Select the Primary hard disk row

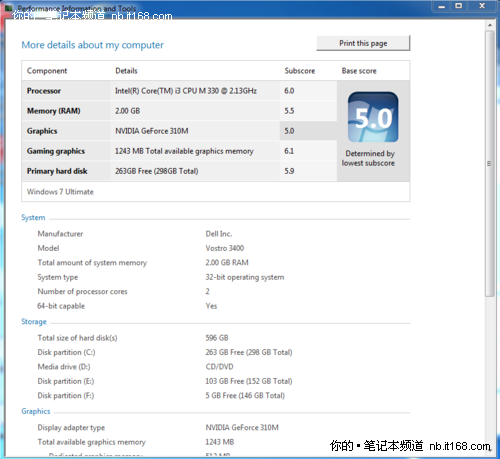pyautogui.click(x=179, y=171)
